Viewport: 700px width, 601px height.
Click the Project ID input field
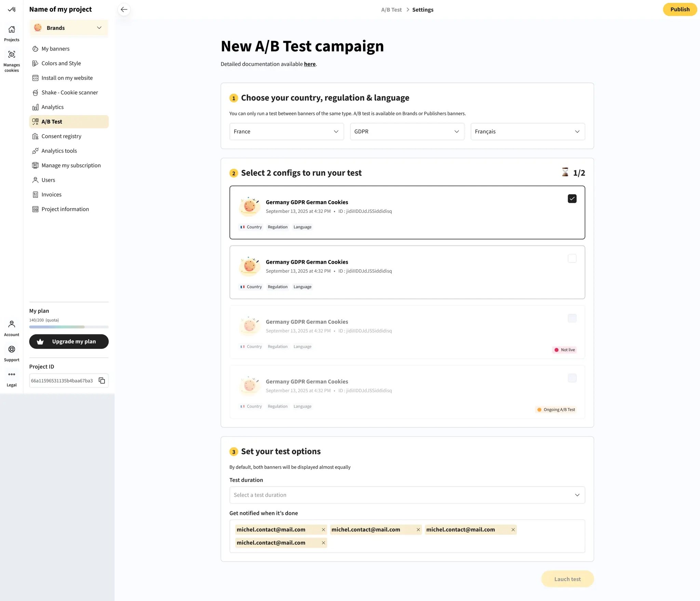tap(69, 381)
